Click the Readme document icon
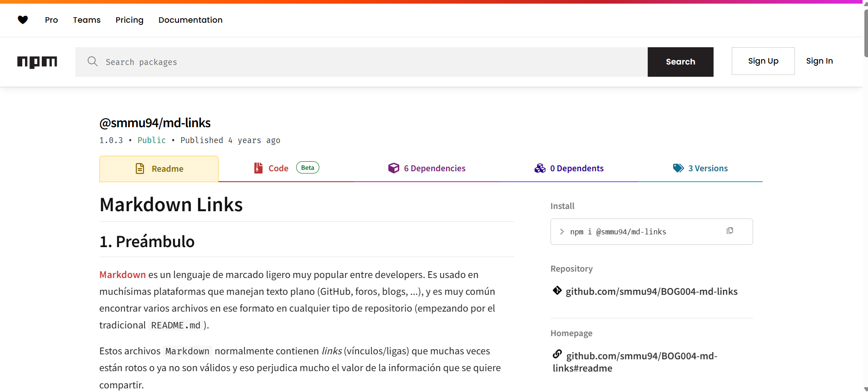Image resolution: width=868 pixels, height=392 pixels. (140, 169)
